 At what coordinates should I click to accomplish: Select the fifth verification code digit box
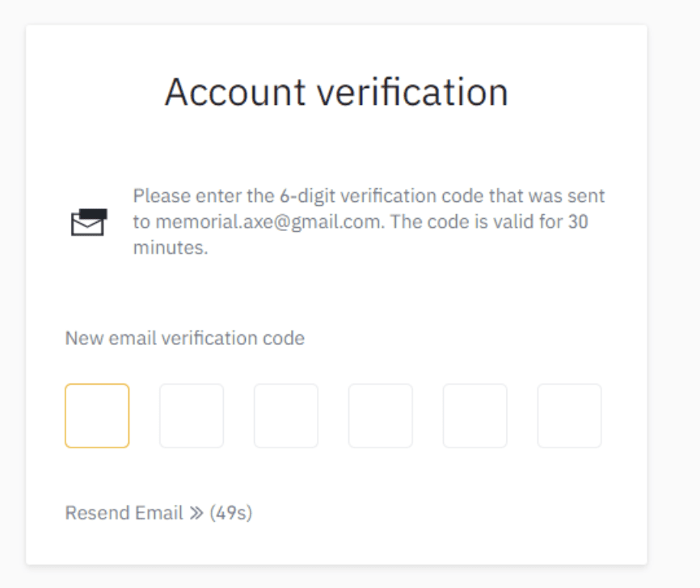pyautogui.click(x=475, y=415)
